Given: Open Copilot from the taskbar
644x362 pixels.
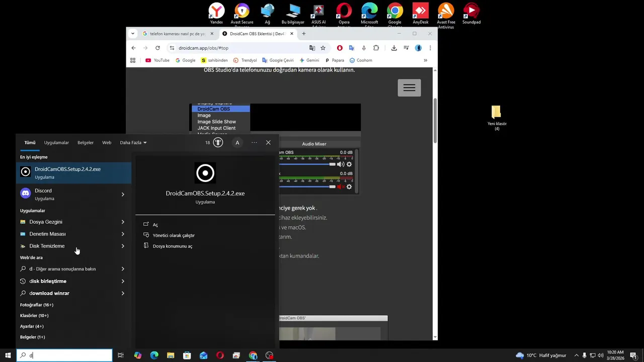Looking at the screenshot, I should [x=138, y=355].
